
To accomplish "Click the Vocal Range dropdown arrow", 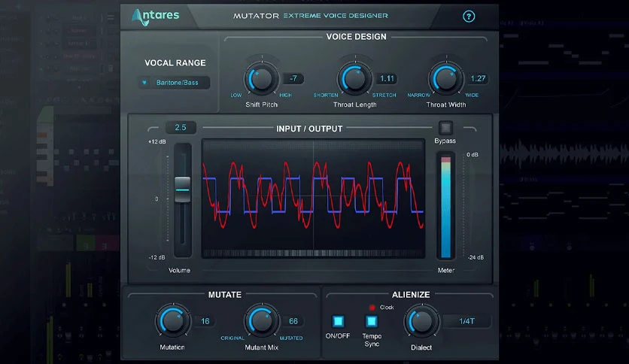I will (144, 83).
